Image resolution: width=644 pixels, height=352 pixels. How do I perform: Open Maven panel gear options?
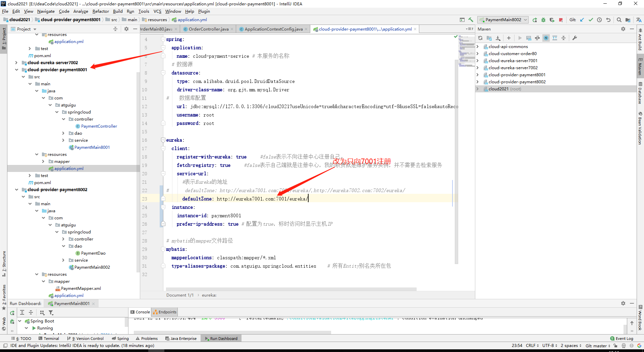[623, 29]
